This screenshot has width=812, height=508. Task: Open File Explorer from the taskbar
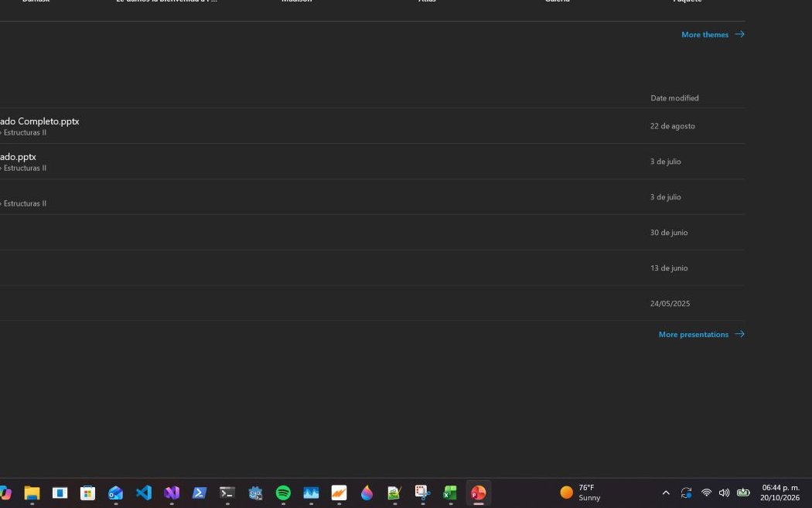[x=32, y=493]
